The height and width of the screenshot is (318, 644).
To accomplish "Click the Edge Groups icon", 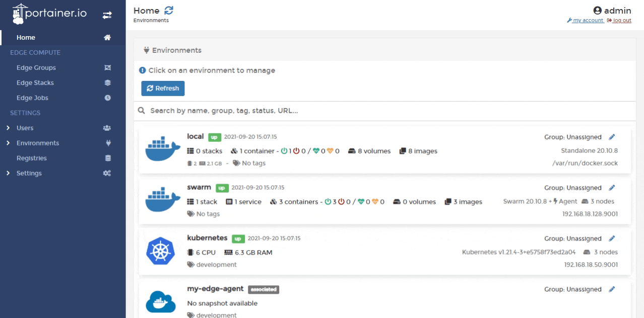I will click(107, 67).
